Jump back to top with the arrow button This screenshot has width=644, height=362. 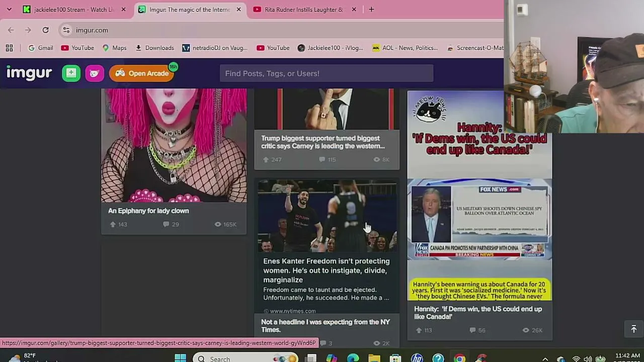pyautogui.click(x=633, y=329)
